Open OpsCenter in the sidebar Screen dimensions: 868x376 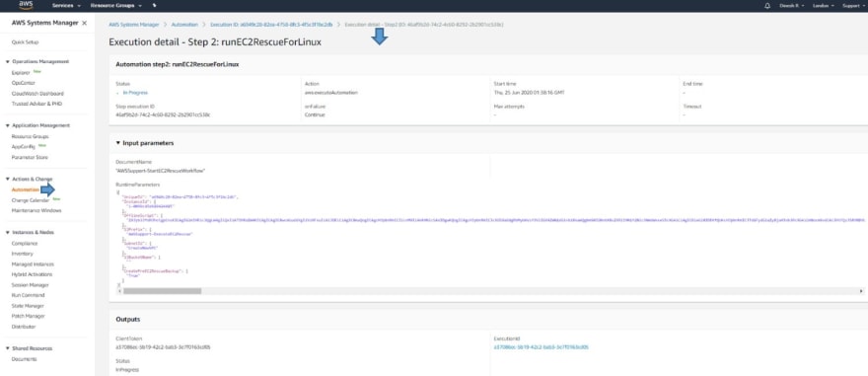pos(24,83)
